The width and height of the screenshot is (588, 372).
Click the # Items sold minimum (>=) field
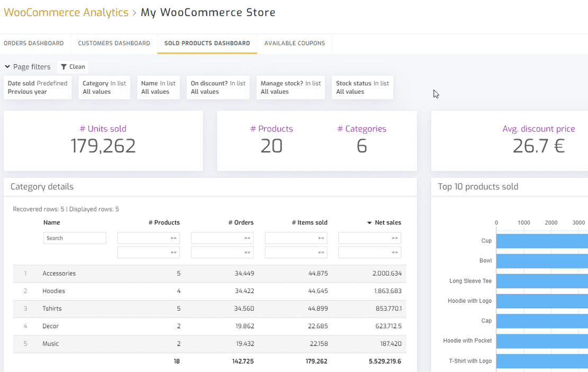click(x=296, y=238)
